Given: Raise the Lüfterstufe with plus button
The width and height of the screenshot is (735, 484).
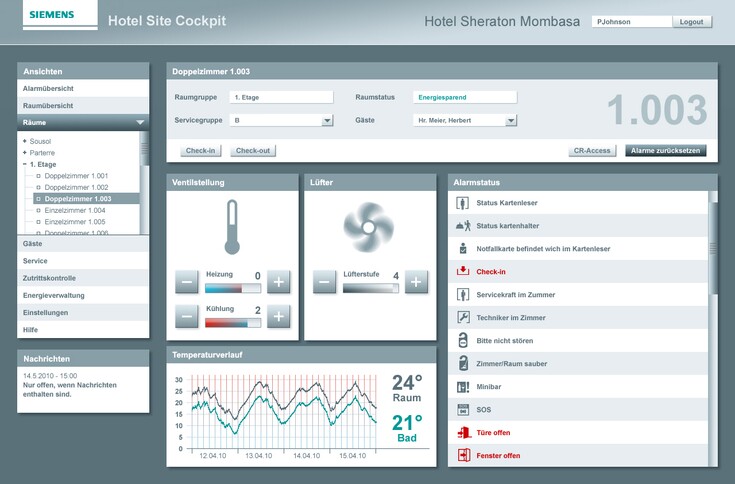Looking at the screenshot, I should (416, 282).
